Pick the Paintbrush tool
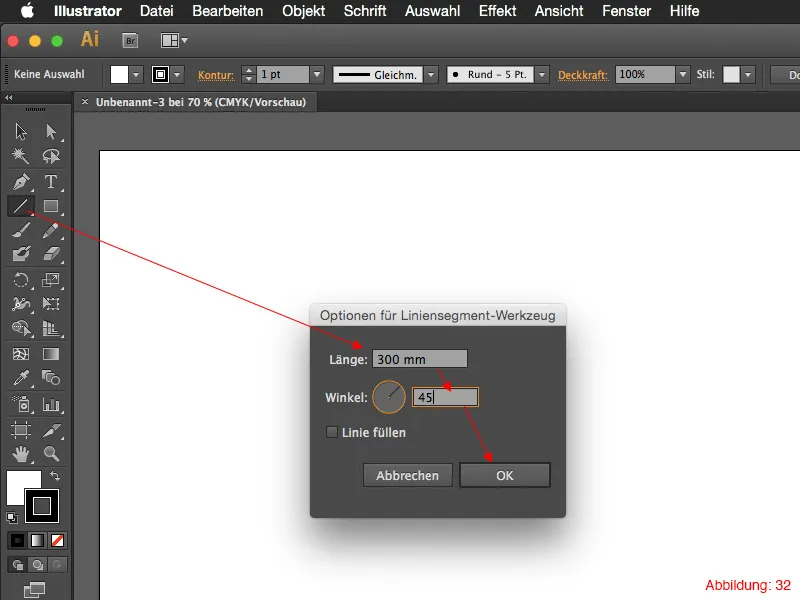 [21, 230]
